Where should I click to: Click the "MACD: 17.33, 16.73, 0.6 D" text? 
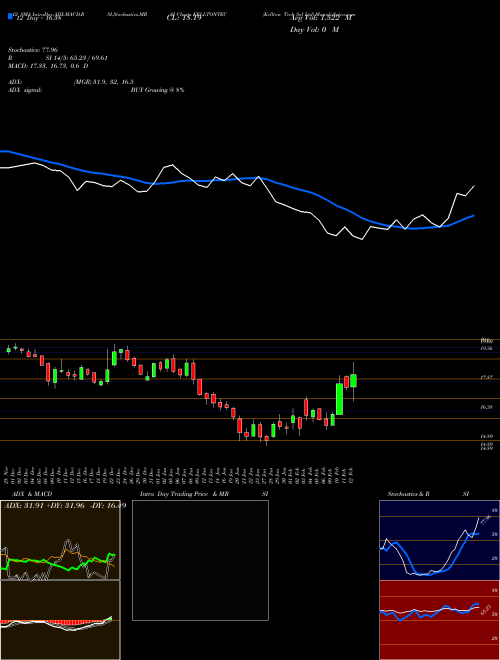(48, 66)
